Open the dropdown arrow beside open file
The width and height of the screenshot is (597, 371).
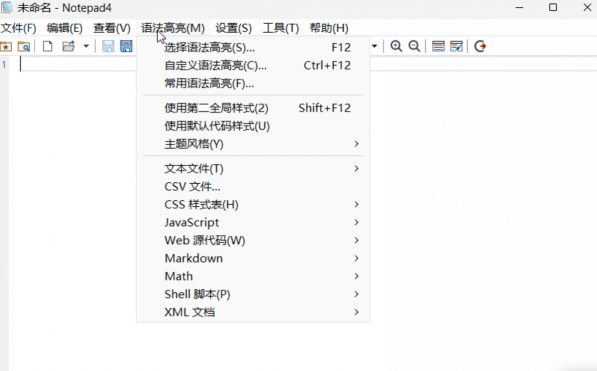(86, 46)
